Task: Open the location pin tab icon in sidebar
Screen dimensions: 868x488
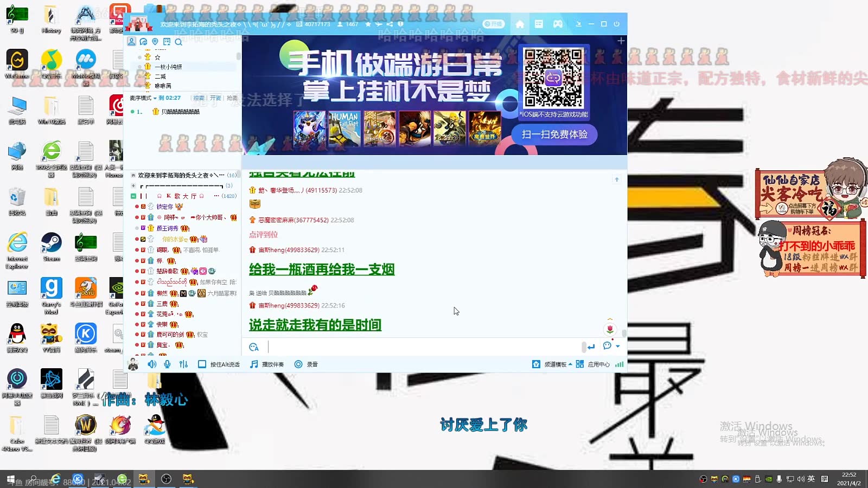Action: tap(155, 42)
